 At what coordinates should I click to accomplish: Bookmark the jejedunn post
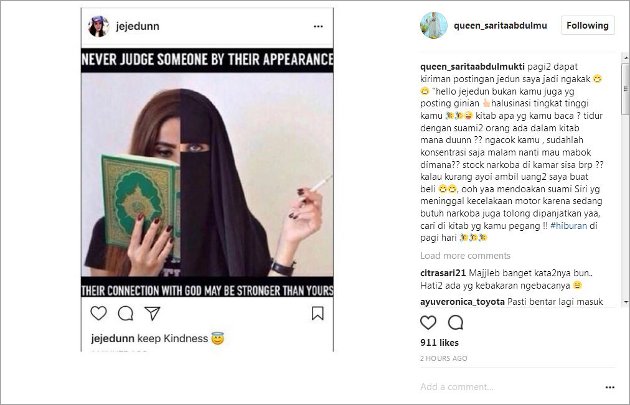pyautogui.click(x=317, y=313)
